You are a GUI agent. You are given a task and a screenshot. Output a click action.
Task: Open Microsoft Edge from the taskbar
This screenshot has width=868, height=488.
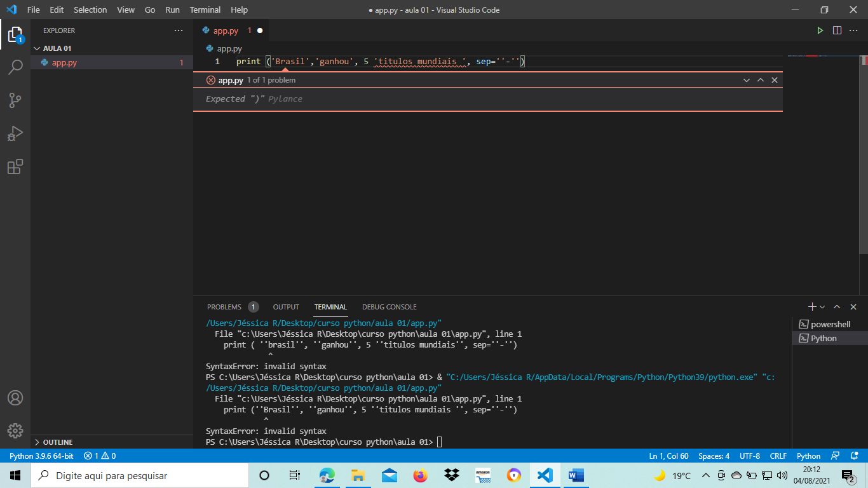[327, 475]
